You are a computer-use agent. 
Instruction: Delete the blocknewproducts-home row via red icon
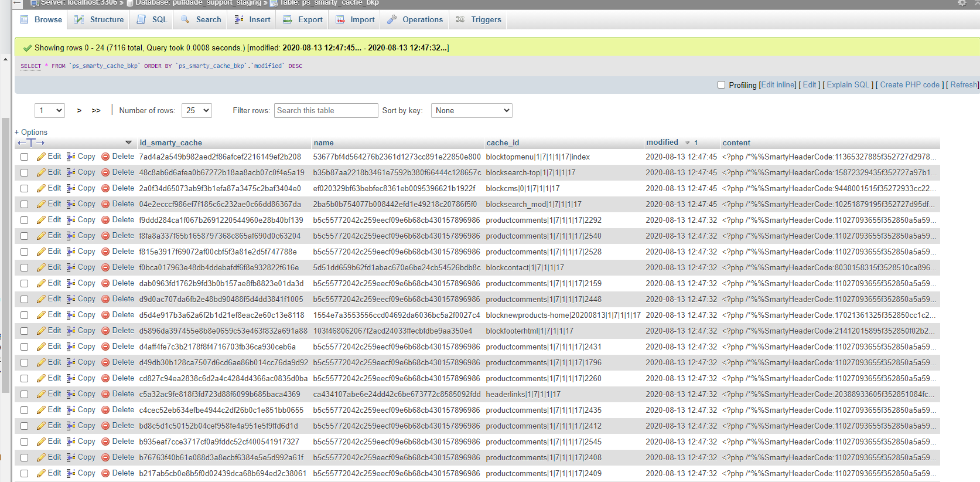click(x=105, y=315)
